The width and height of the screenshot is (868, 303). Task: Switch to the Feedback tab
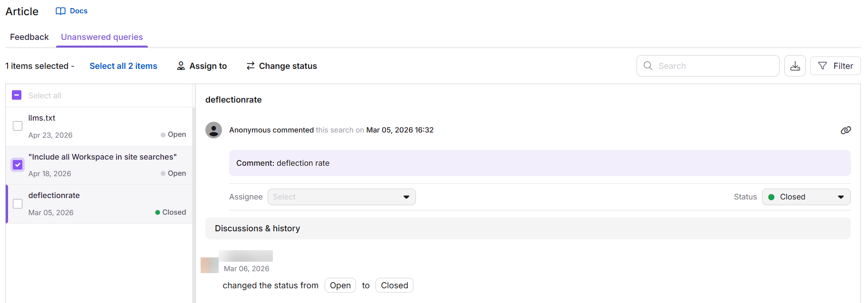click(29, 37)
